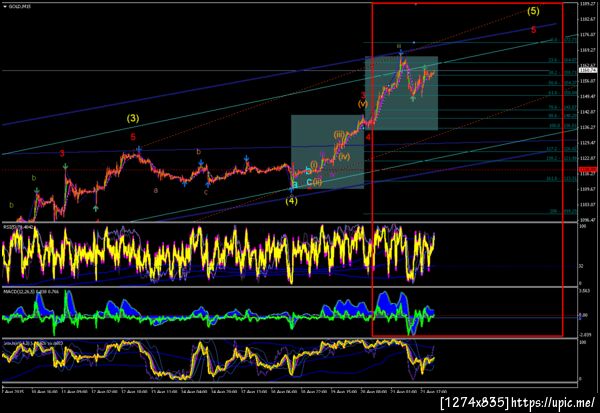This screenshot has width=600, height=413.
Task: Select the orange (iv) wave label
Action: click(344, 156)
